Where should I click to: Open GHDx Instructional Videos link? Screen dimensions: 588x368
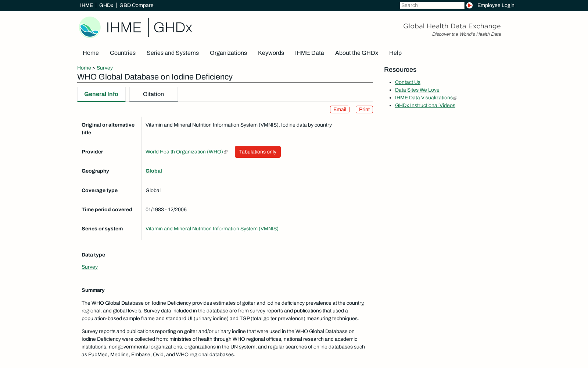425,106
